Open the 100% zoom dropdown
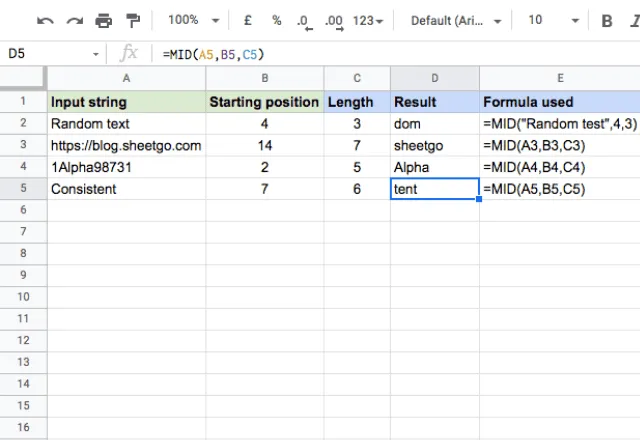The height and width of the screenshot is (440, 640). pyautogui.click(x=193, y=20)
